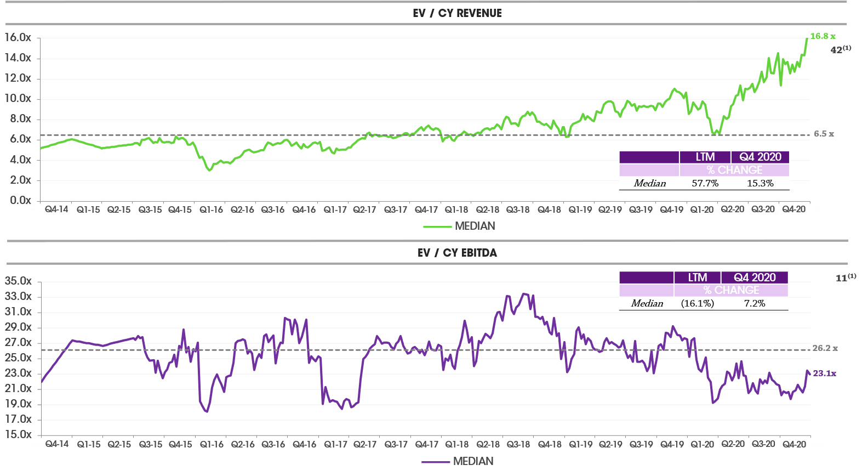
Task: Click LTM header in EBITDA chart table
Action: pos(697,277)
